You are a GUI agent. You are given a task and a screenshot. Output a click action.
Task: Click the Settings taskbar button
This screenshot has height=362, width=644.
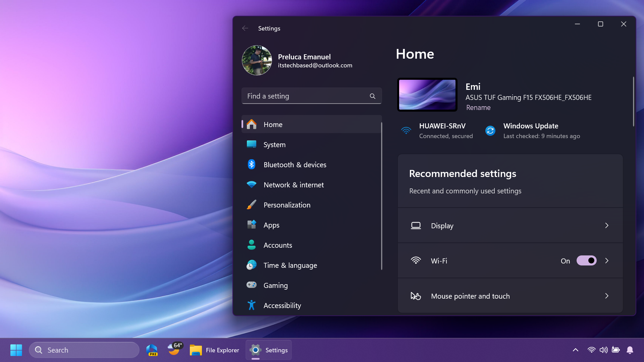pyautogui.click(x=269, y=350)
